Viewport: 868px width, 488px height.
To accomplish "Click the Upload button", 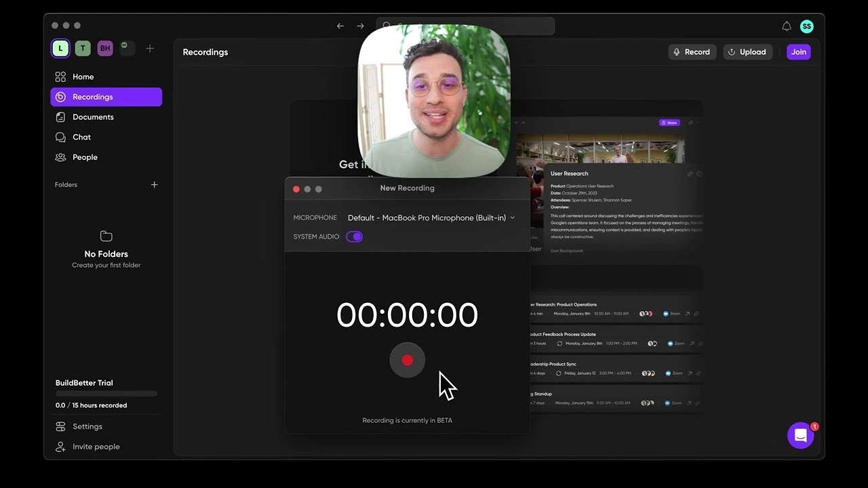I will pos(747,52).
